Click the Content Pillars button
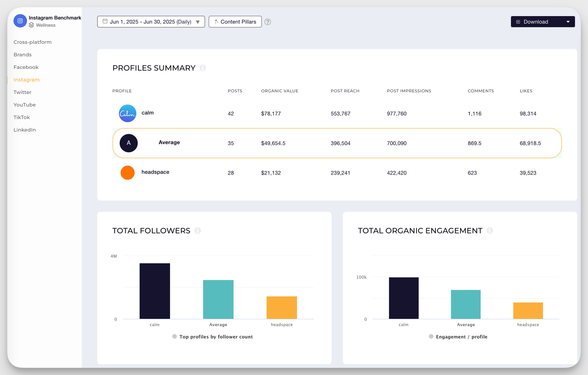Image resolution: width=588 pixels, height=375 pixels. 235,22
